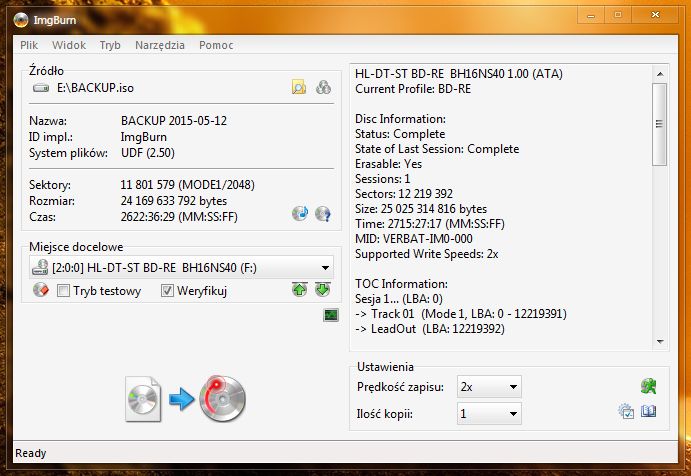This screenshot has width=691, height=476.
Task: Click the source path E:\BACKUP.iso
Action: (x=95, y=88)
